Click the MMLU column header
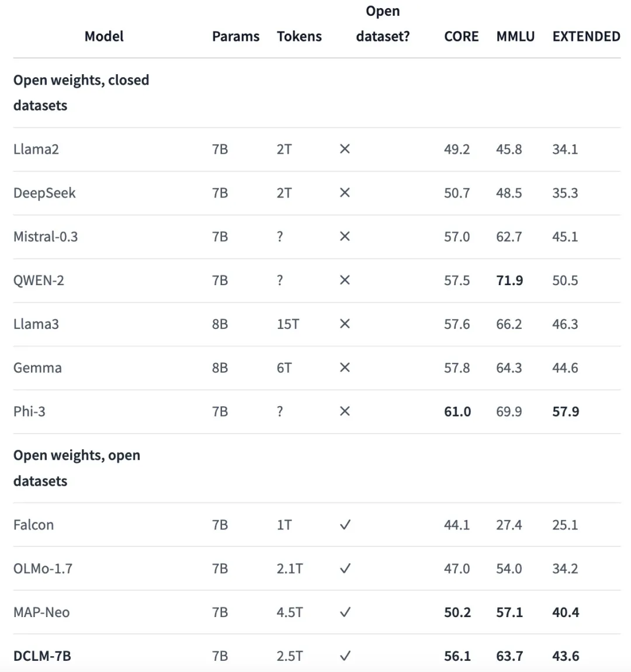Screen dimensions: 631x672 coord(515,36)
